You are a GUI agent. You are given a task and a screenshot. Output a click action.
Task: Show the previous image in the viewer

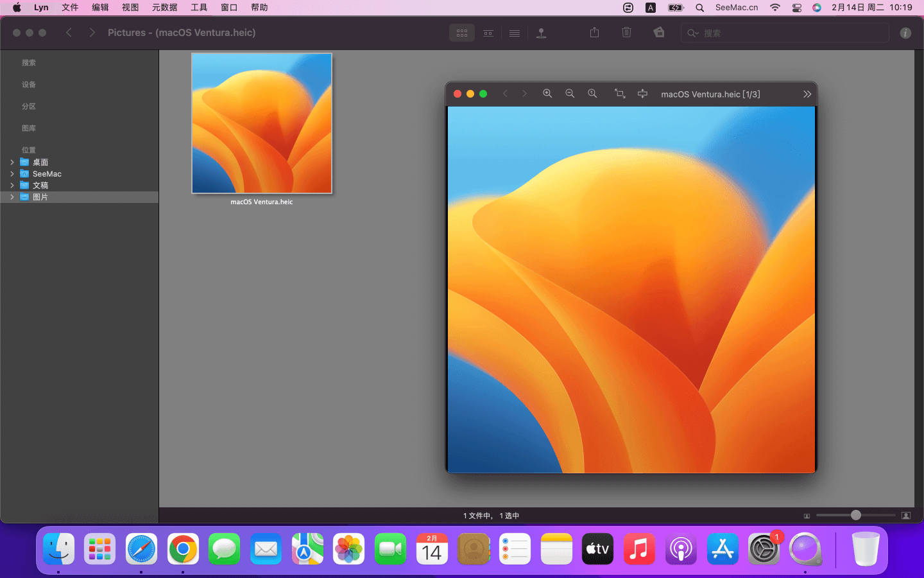click(505, 94)
